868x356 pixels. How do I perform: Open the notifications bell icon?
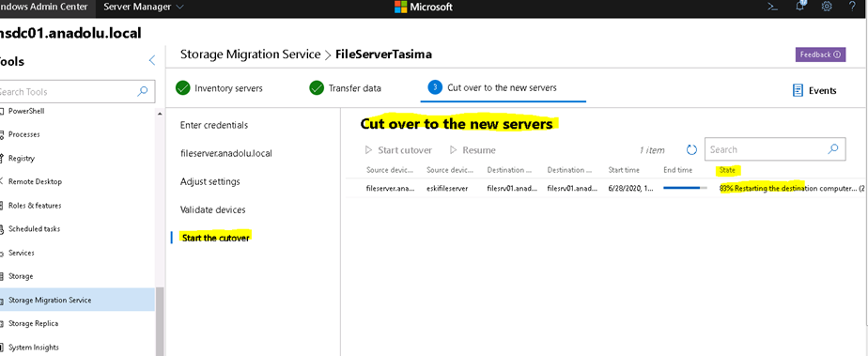coord(799,6)
